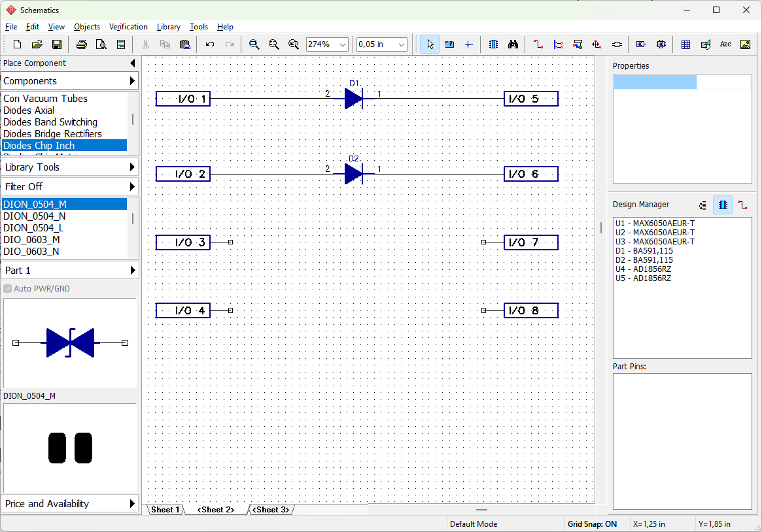This screenshot has height=532, width=762.
Task: Select Diodes Axial library
Action: pos(64,110)
